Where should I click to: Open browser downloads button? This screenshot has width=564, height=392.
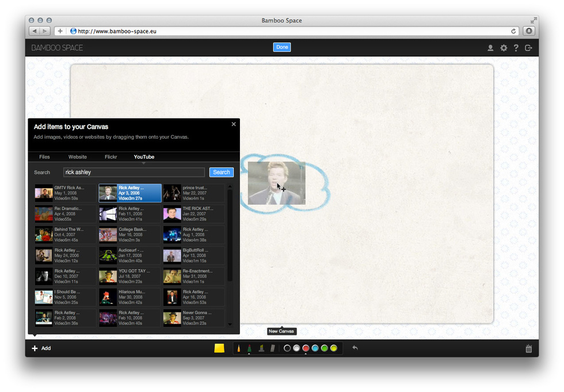point(529,31)
